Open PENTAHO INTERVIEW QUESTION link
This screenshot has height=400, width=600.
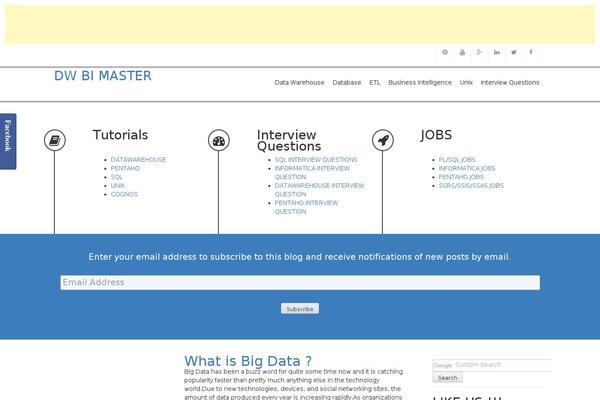[306, 207]
